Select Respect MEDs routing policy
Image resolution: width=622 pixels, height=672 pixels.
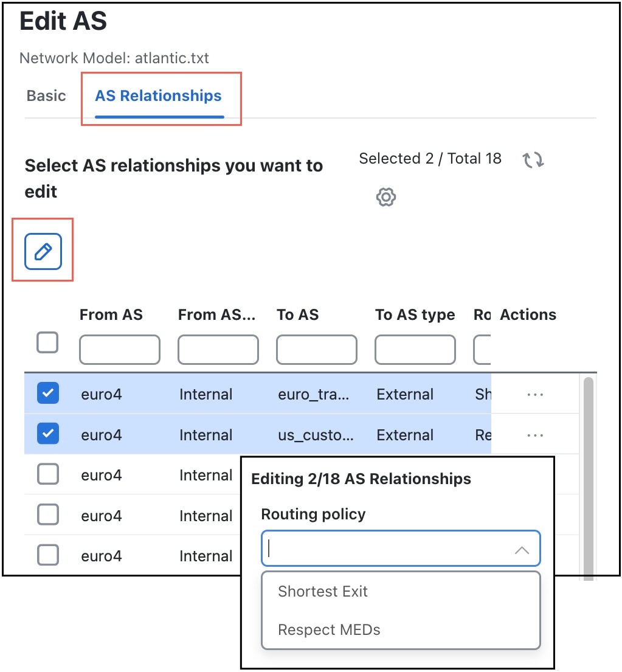pos(327,629)
